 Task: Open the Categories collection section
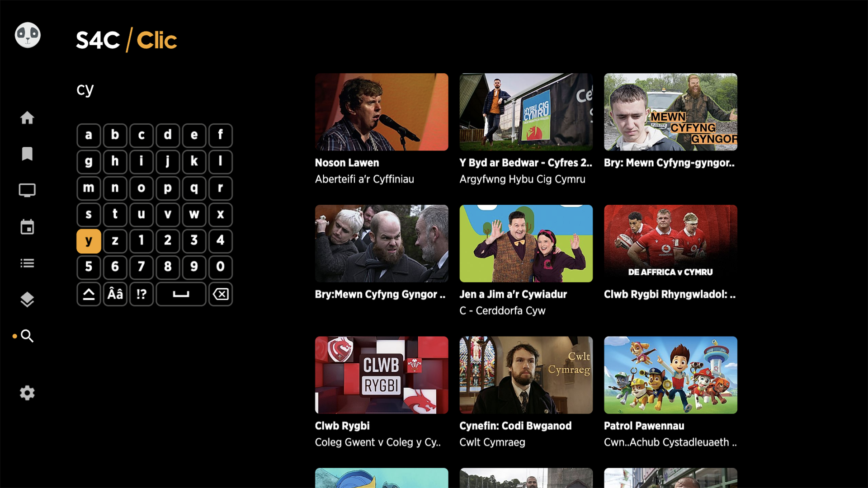point(27,299)
